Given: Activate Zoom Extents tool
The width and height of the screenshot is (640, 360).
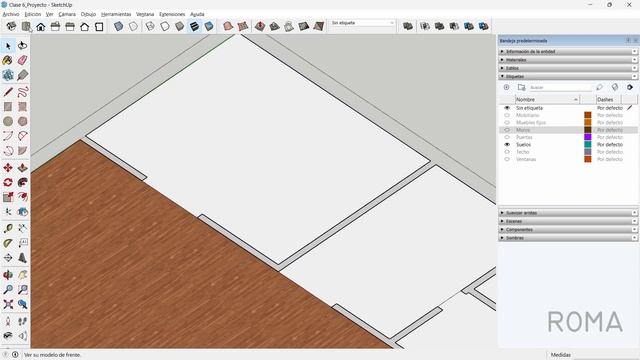Looking at the screenshot, I should coord(8,304).
